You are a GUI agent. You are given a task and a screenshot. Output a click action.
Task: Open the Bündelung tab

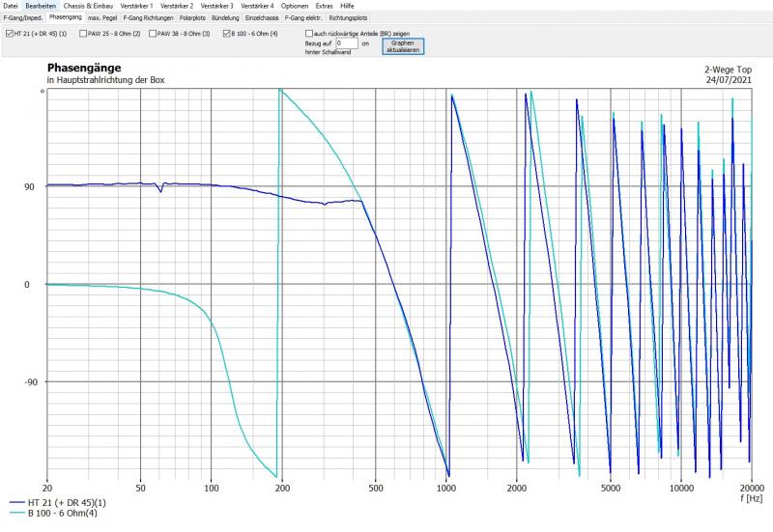(225, 18)
